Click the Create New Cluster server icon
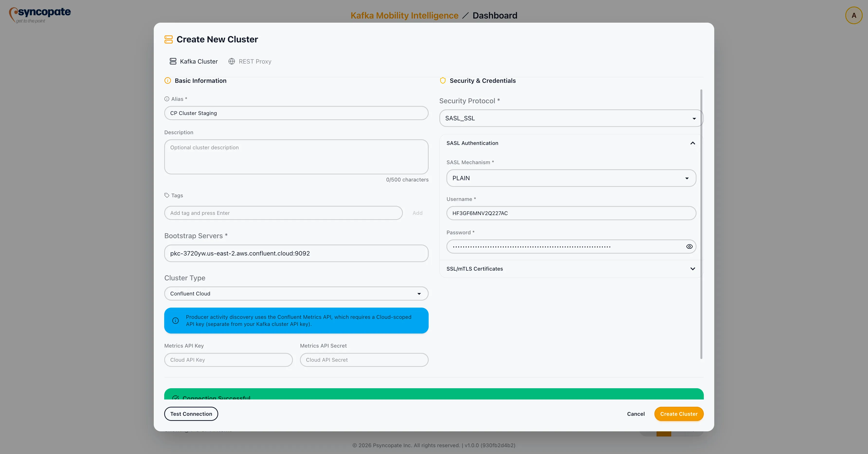This screenshot has width=868, height=454. pyautogui.click(x=169, y=39)
